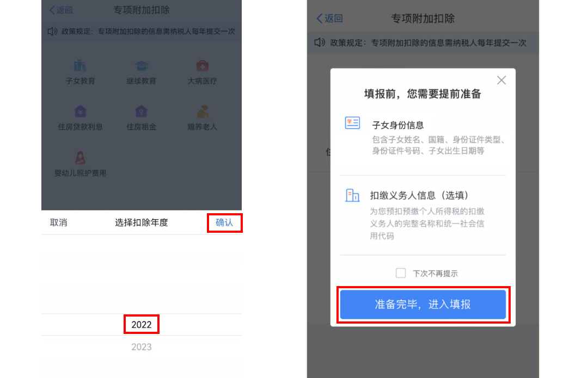The width and height of the screenshot is (588, 378).
Task: Open the 子女教育 deduction icon
Action: click(x=80, y=66)
